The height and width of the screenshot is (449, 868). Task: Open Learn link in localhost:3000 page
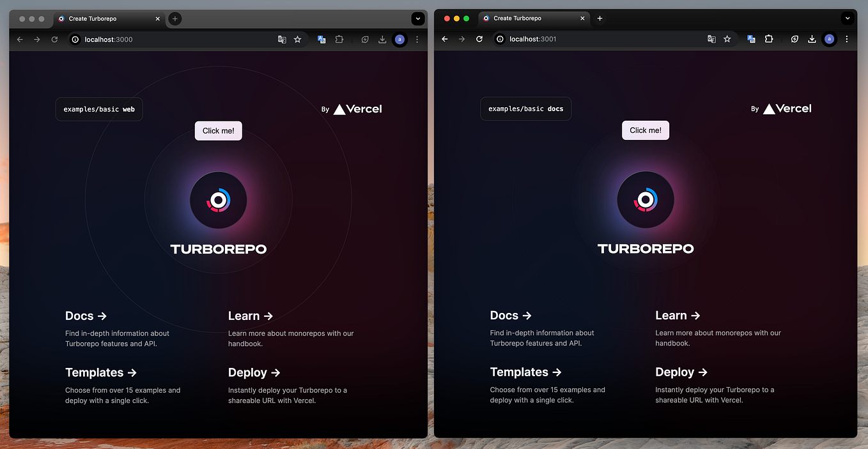click(x=251, y=316)
